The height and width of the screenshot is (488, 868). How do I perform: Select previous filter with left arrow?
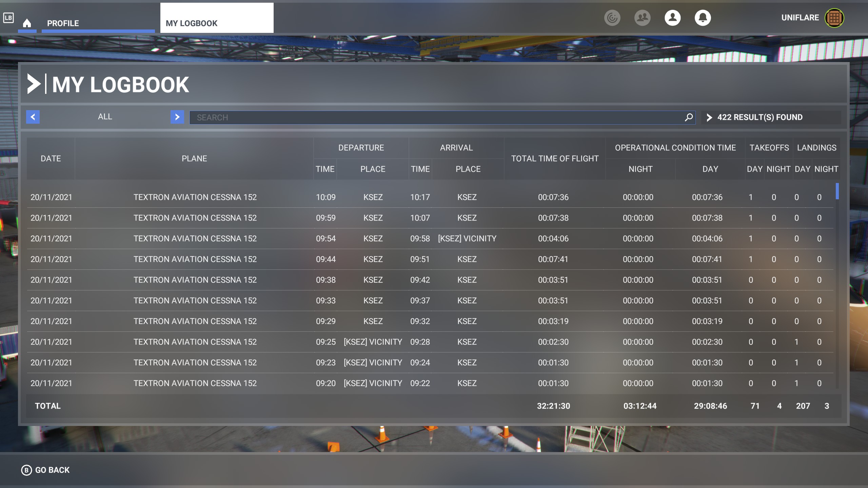(x=33, y=117)
